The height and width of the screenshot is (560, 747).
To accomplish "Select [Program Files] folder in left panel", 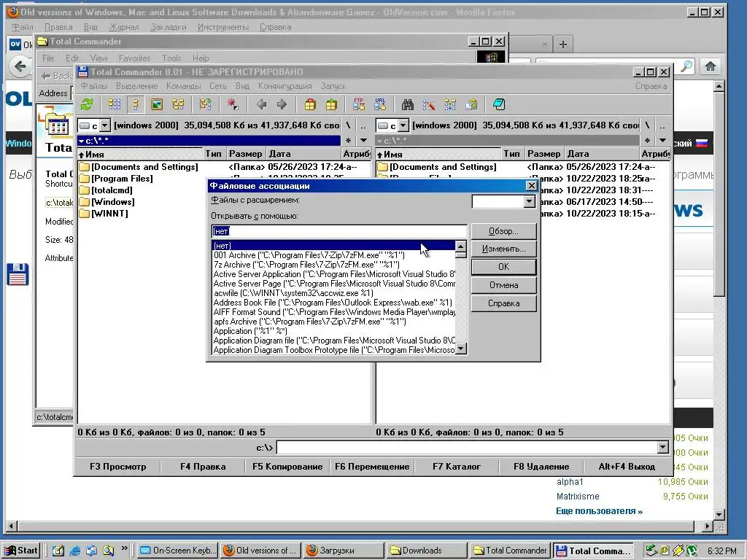I will (x=116, y=179).
